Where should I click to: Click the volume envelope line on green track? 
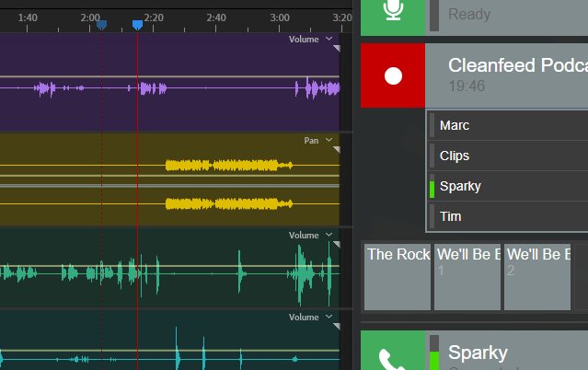[x=169, y=266]
